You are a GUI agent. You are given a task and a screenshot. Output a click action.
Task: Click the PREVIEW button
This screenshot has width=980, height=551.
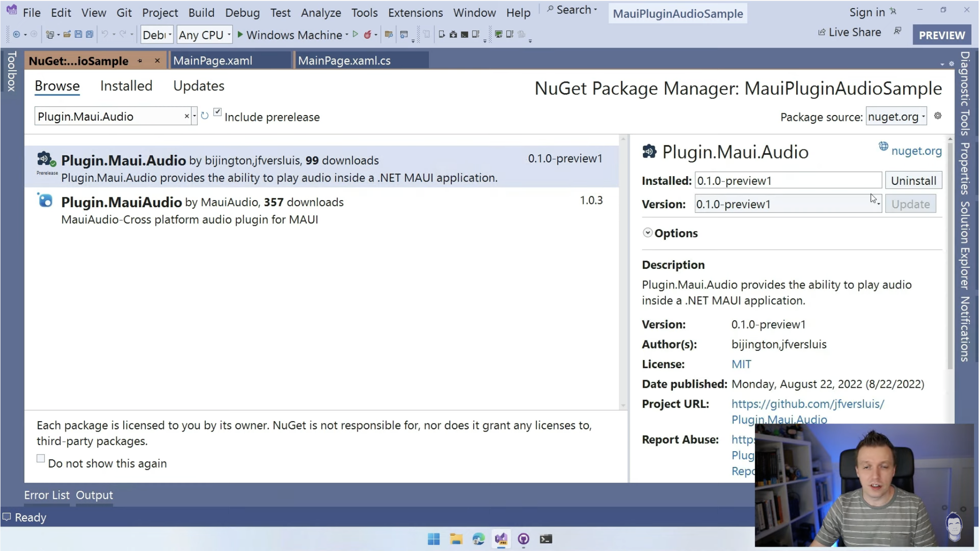(942, 35)
